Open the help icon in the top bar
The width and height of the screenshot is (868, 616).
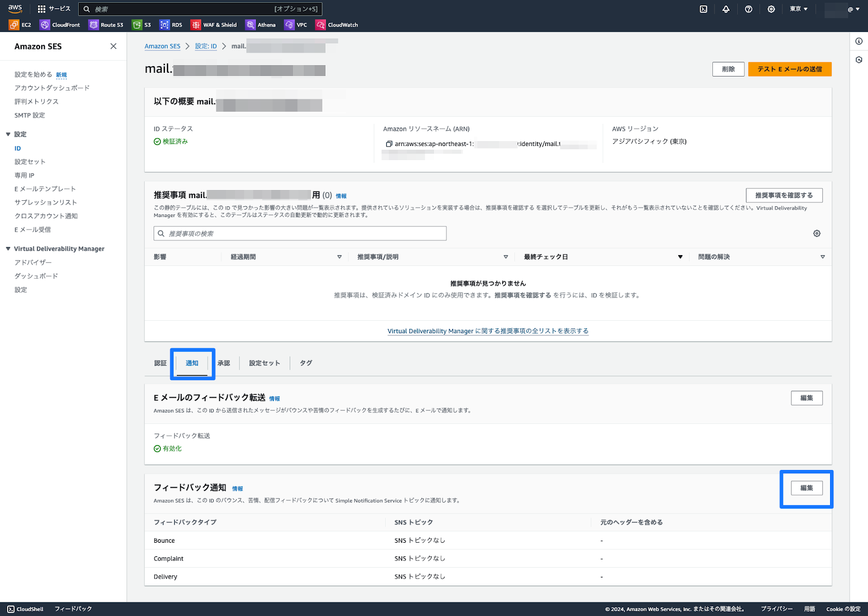(749, 9)
